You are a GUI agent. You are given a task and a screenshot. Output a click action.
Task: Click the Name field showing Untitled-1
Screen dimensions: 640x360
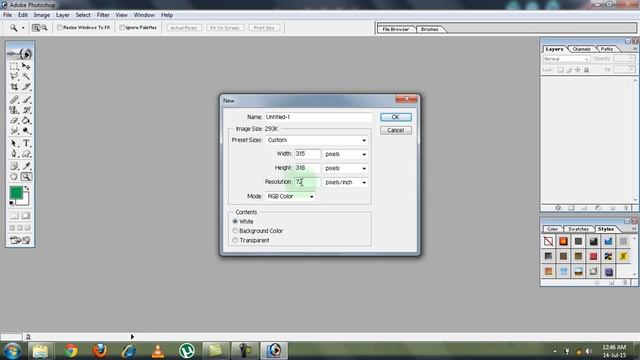click(x=318, y=117)
